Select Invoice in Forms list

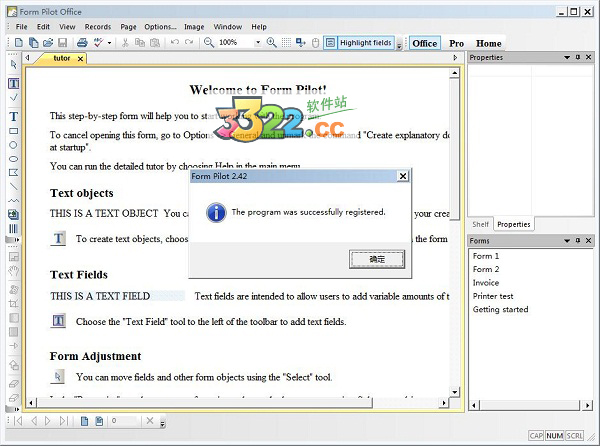coord(486,283)
